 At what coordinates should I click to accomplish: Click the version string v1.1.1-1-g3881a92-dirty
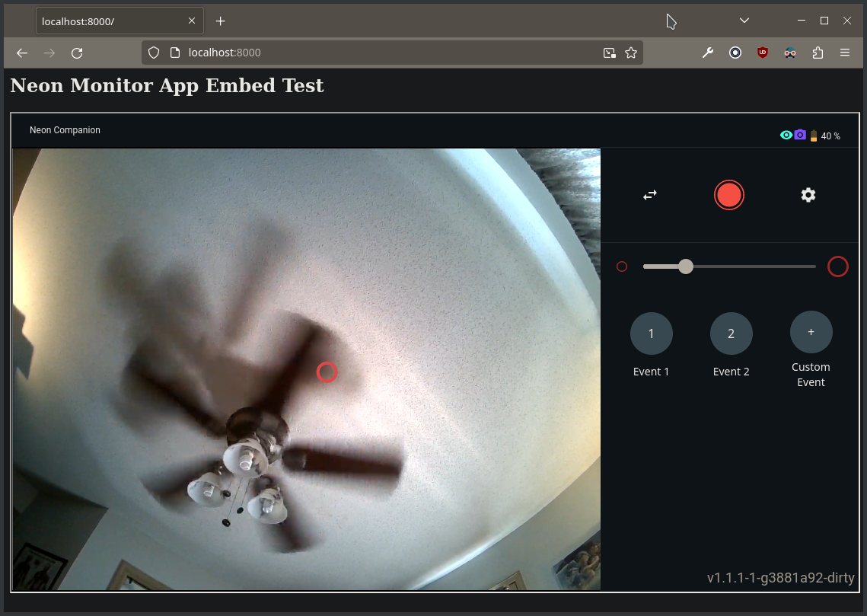[781, 578]
